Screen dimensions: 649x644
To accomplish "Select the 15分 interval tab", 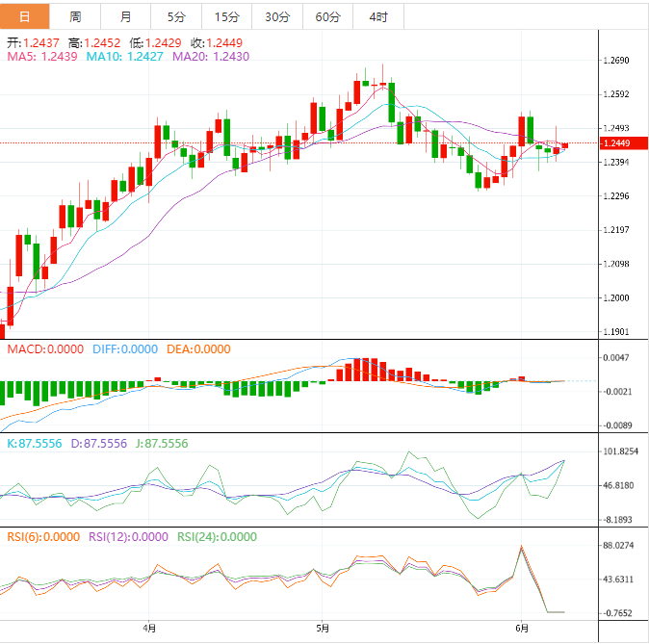I will pos(226,16).
